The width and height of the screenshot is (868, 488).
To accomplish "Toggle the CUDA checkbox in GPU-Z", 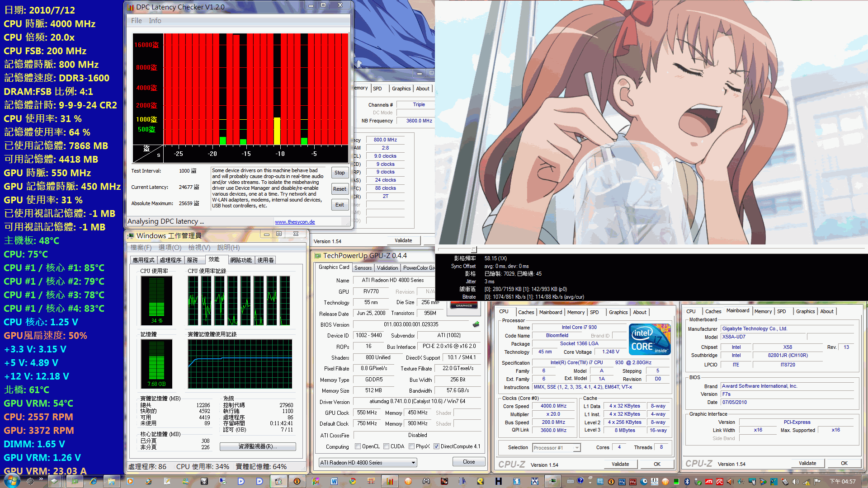I will (x=387, y=446).
